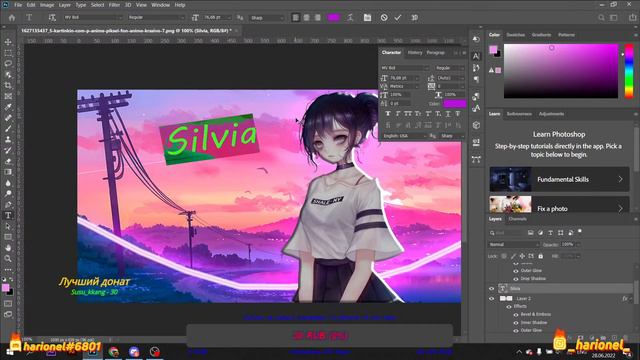Image resolution: width=640 pixels, height=360 pixels.
Task: Open the Layer menu
Action: [64, 5]
